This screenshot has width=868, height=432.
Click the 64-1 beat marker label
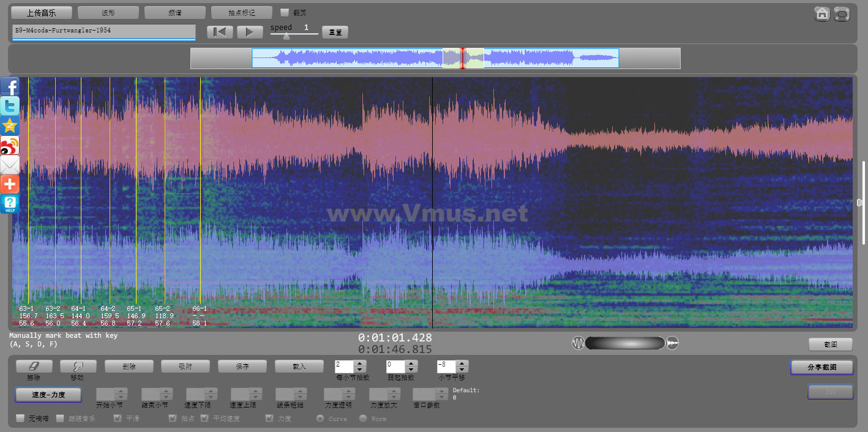[78, 309]
